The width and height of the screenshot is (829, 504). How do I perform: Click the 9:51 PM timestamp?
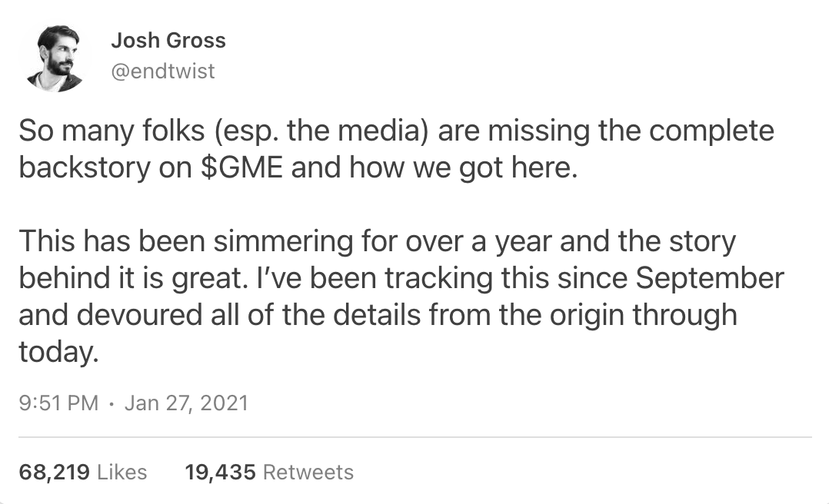[x=58, y=403]
